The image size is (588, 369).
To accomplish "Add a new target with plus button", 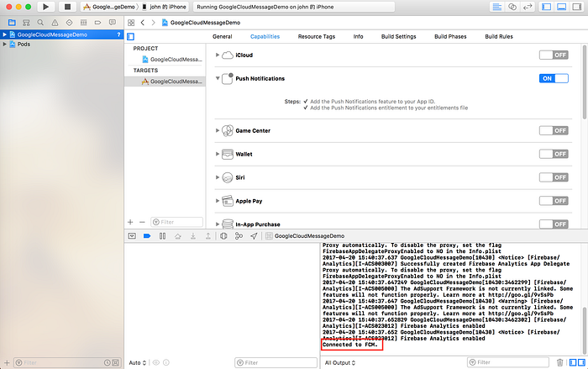I will pyautogui.click(x=130, y=222).
